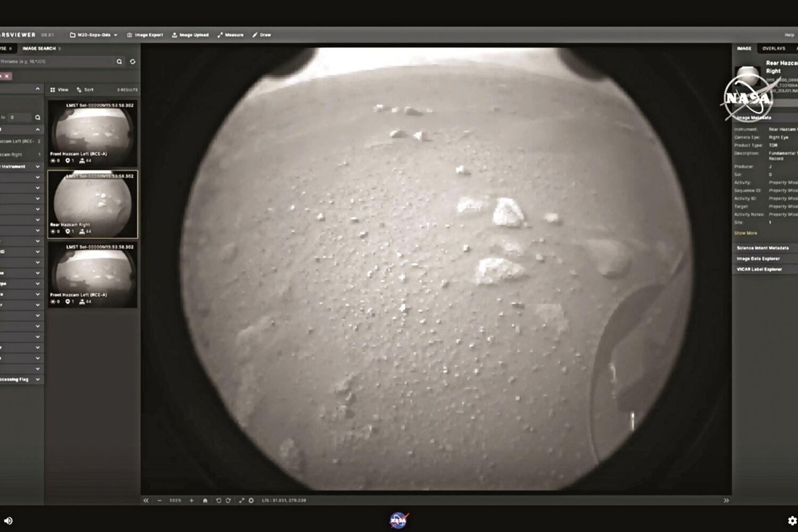The height and width of the screenshot is (532, 798).
Task: Expand the Processing Flag filter
Action: 37,379
